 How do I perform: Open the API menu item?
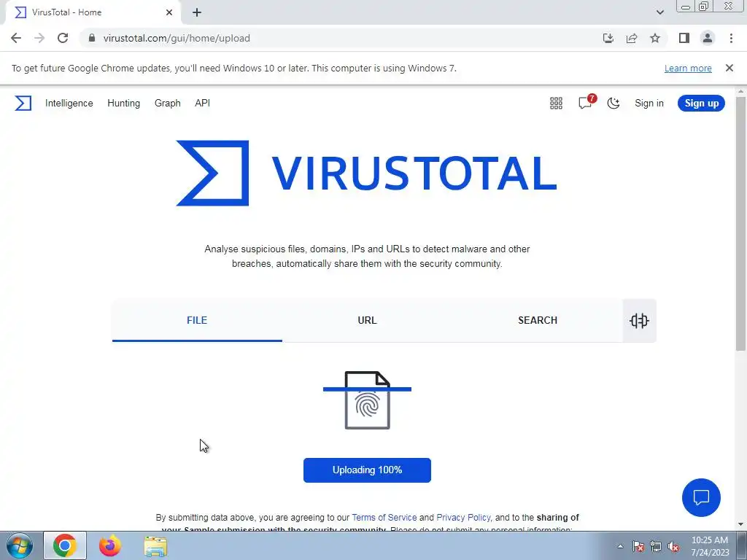click(x=203, y=104)
